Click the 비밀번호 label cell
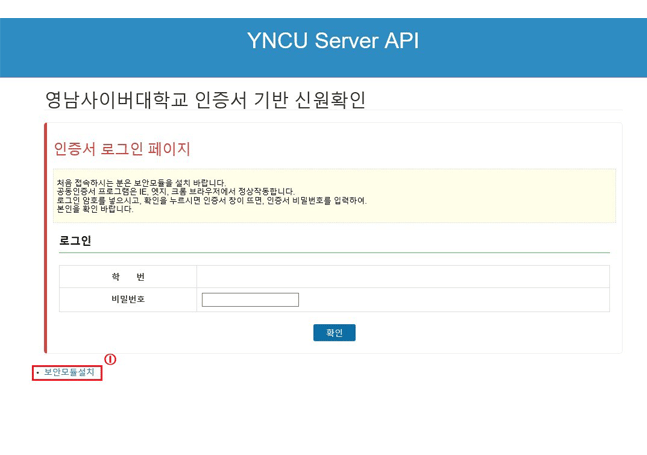647x455 pixels. [x=128, y=299]
